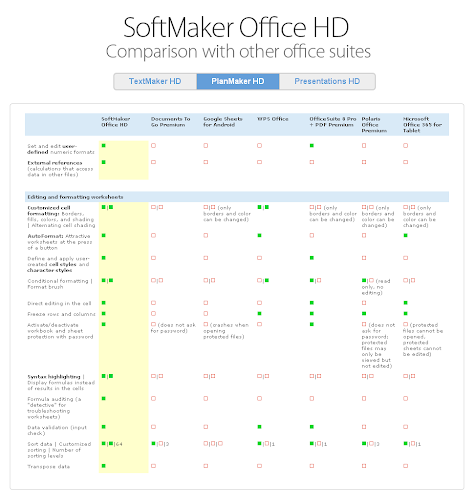The width and height of the screenshot is (474, 500).
Task: Click the Freeze rows and columns row label
Action: click(x=61, y=314)
